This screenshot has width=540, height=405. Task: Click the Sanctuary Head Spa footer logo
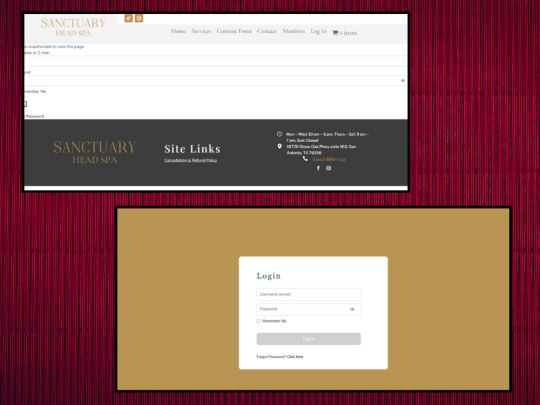point(94,152)
